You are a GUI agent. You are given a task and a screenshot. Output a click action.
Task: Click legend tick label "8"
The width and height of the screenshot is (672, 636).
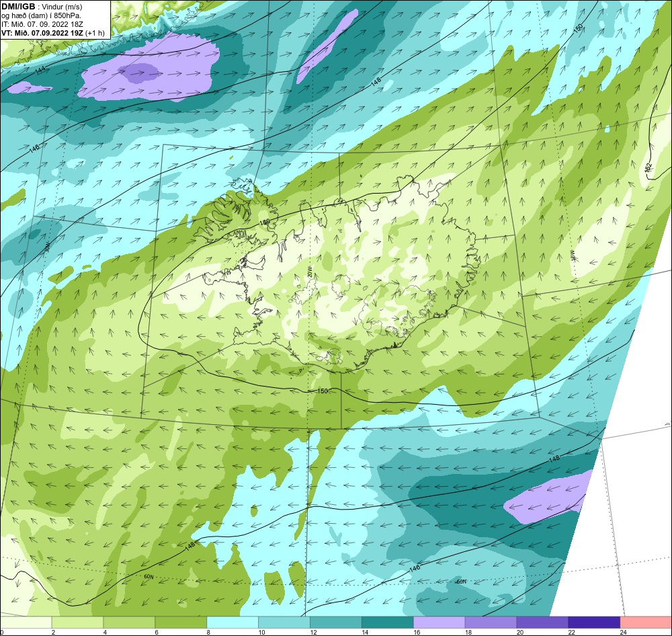click(x=208, y=632)
